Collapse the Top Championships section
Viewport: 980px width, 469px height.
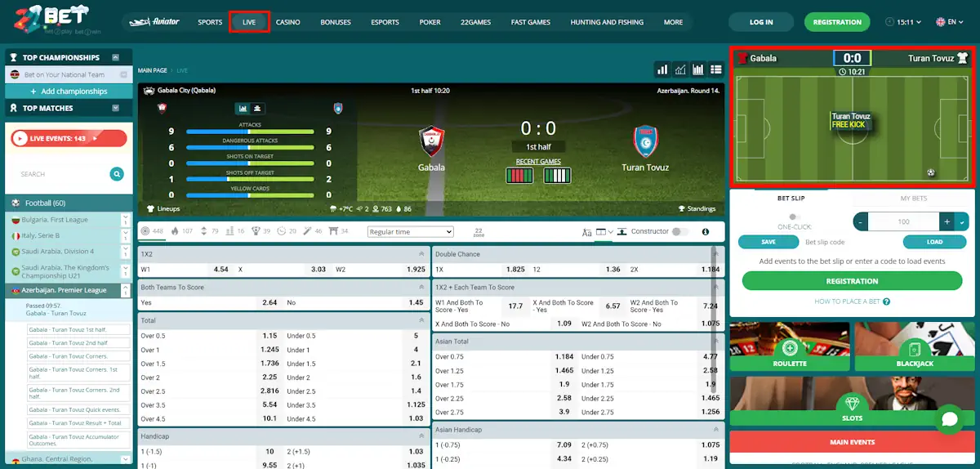(x=116, y=57)
